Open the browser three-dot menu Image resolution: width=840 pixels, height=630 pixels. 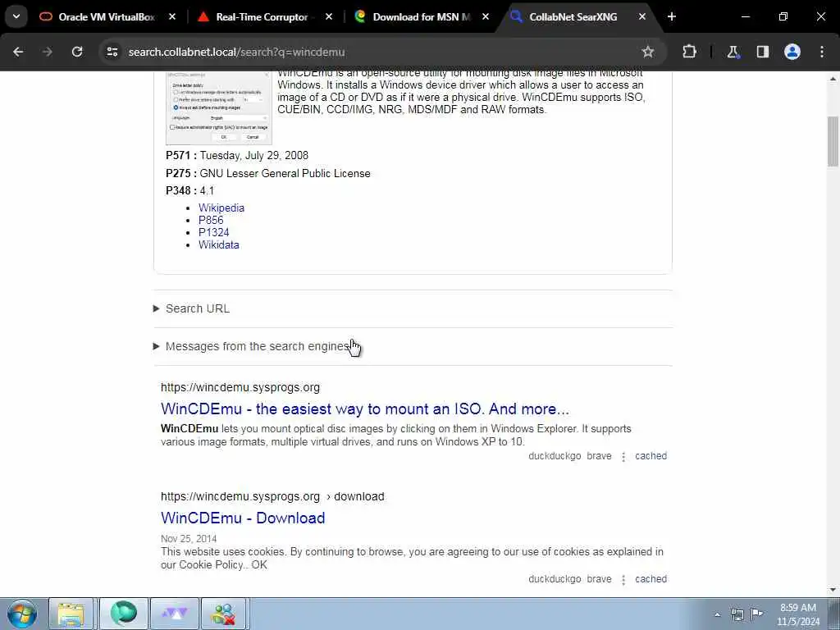[822, 52]
